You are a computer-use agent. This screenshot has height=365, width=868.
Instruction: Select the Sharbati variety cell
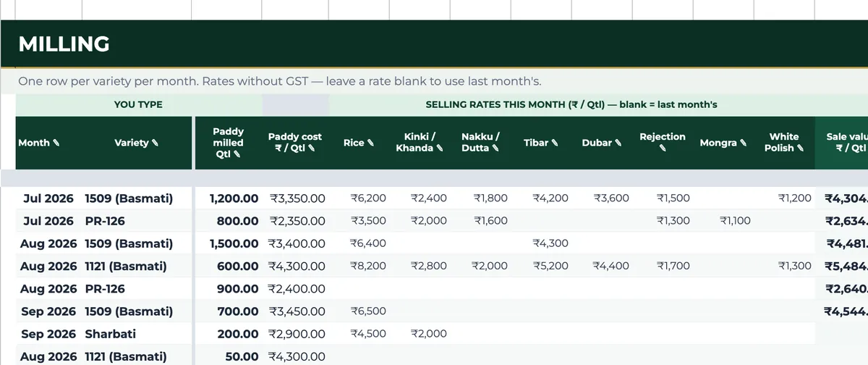[x=110, y=334]
